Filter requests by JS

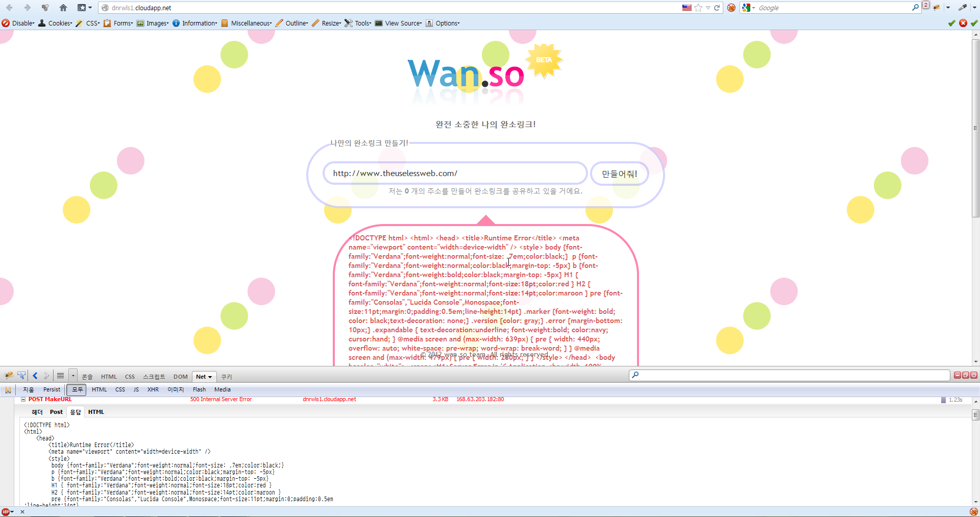(x=136, y=389)
